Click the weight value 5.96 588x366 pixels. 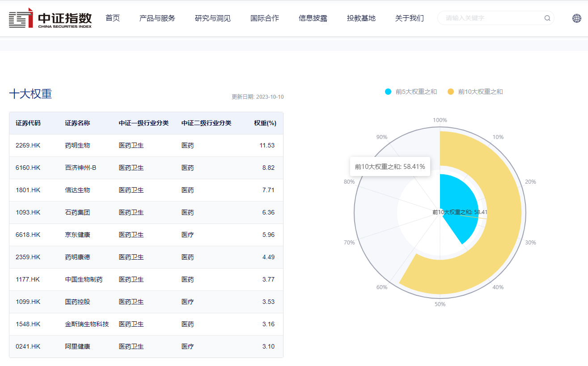coord(268,235)
